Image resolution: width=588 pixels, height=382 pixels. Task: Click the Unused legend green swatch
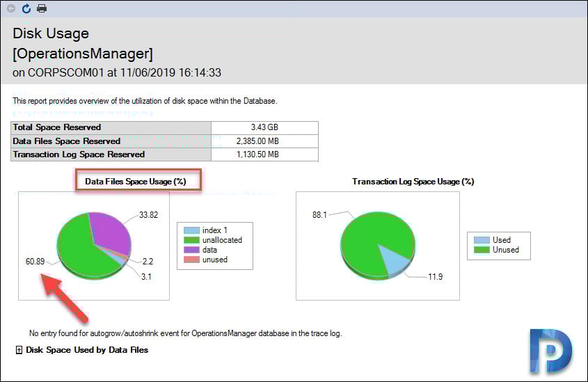[x=482, y=250]
